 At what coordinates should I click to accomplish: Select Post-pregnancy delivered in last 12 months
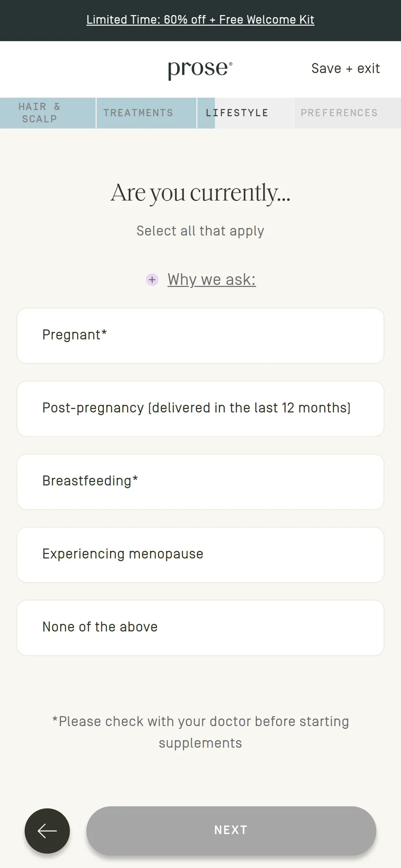pos(200,409)
